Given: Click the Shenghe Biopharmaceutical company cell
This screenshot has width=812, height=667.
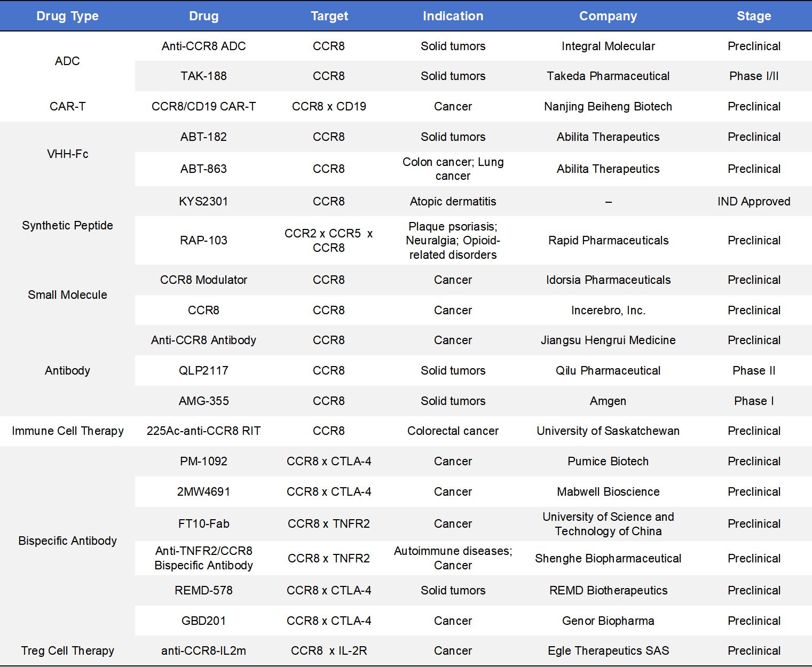Looking at the screenshot, I should point(608,558).
